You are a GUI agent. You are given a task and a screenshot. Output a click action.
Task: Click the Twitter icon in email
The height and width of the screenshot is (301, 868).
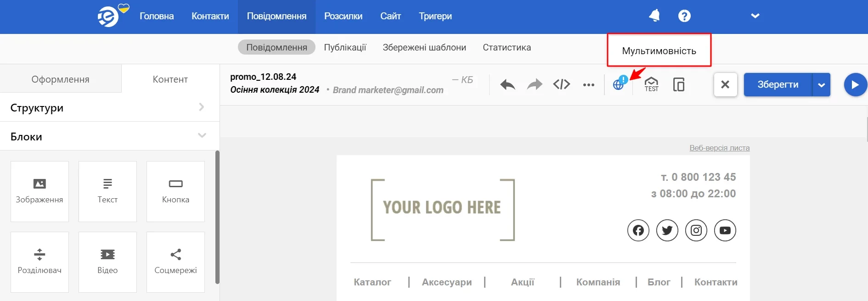pos(667,230)
